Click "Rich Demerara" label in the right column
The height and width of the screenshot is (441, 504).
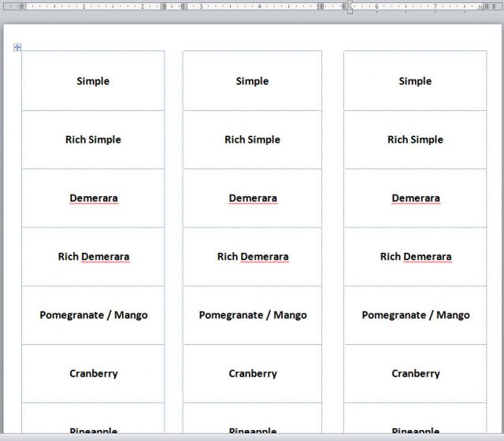coord(415,256)
